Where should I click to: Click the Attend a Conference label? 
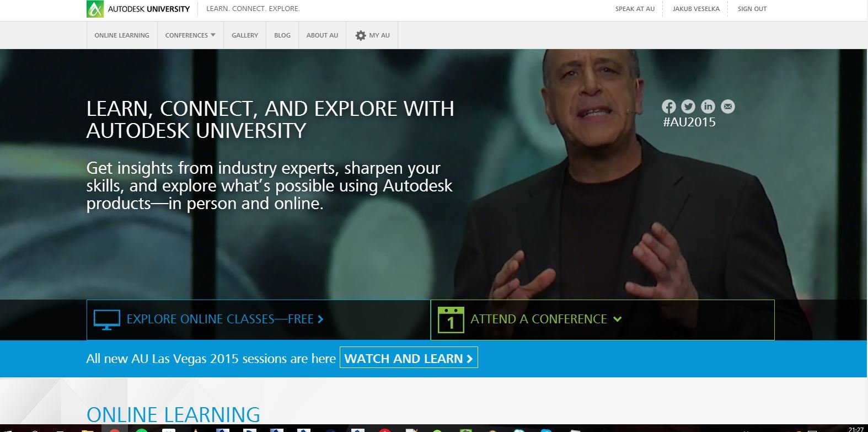(538, 319)
